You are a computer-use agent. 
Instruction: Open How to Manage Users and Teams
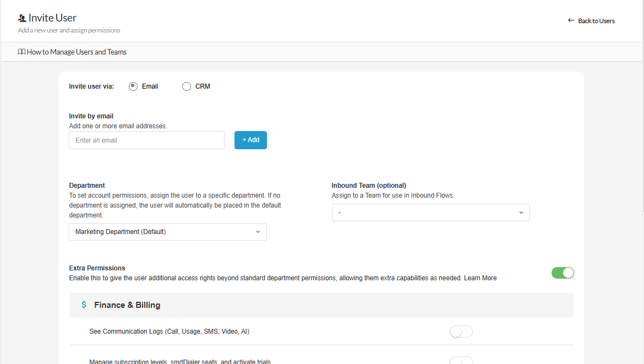[x=77, y=52]
